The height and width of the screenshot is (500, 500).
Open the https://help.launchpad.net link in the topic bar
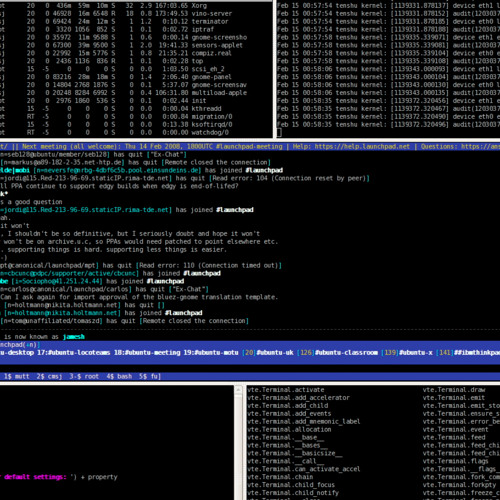tap(362, 147)
